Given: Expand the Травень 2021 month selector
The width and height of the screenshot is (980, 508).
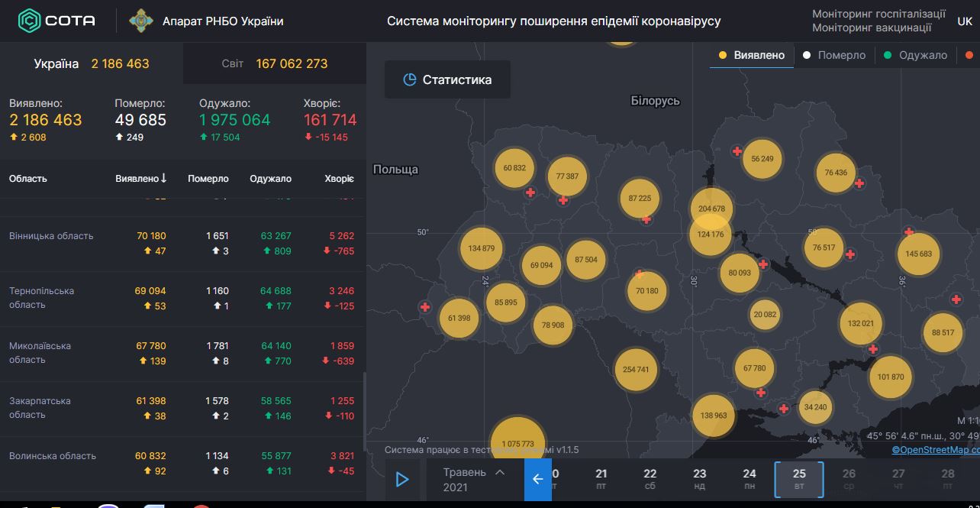Looking at the screenshot, I should click(x=475, y=479).
